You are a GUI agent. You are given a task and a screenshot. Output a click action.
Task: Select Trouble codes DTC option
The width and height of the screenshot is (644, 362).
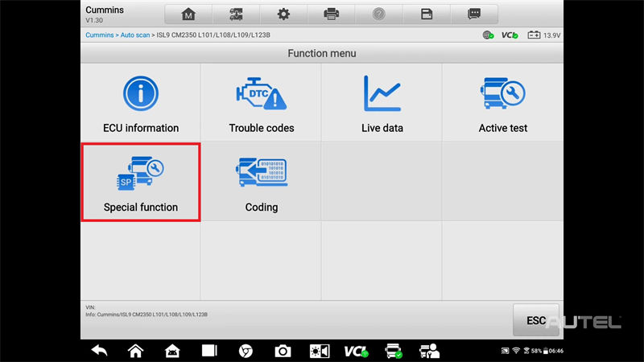262,102
